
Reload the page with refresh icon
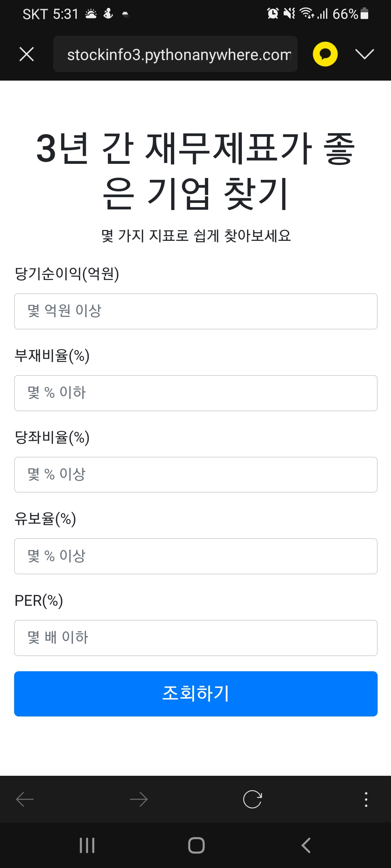tap(252, 799)
